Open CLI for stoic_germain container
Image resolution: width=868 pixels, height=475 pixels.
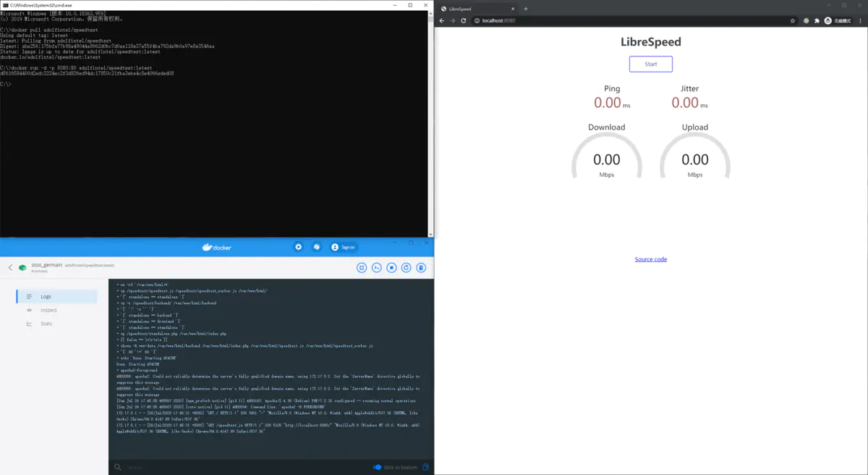(x=377, y=267)
